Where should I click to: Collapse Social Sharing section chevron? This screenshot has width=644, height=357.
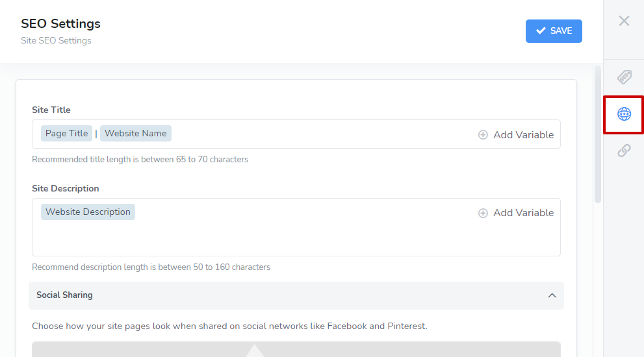click(x=552, y=295)
